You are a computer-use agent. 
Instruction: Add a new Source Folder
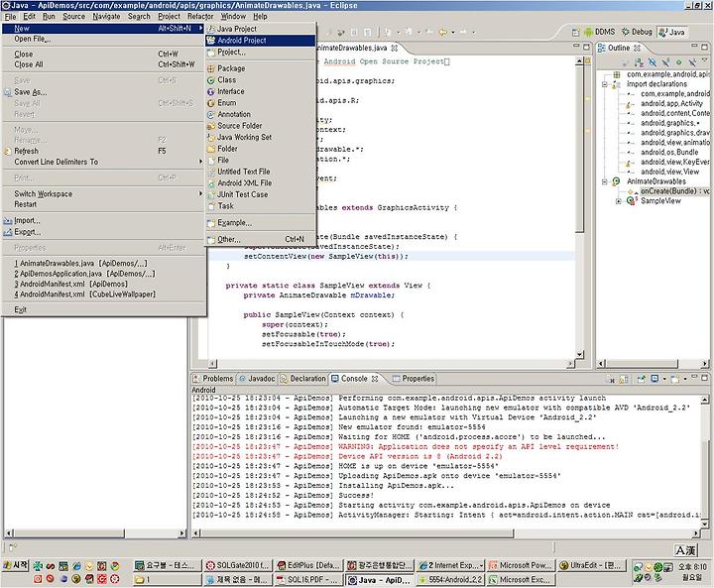[x=261, y=125]
